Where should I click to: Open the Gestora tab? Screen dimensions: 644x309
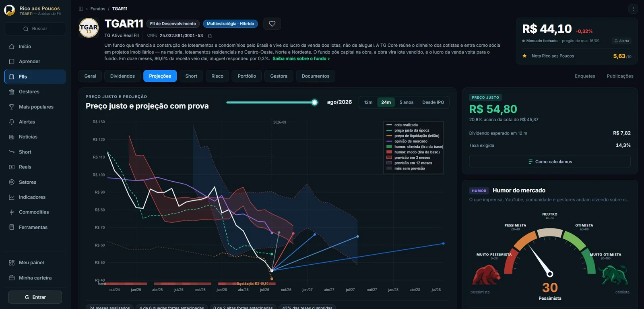click(x=279, y=76)
